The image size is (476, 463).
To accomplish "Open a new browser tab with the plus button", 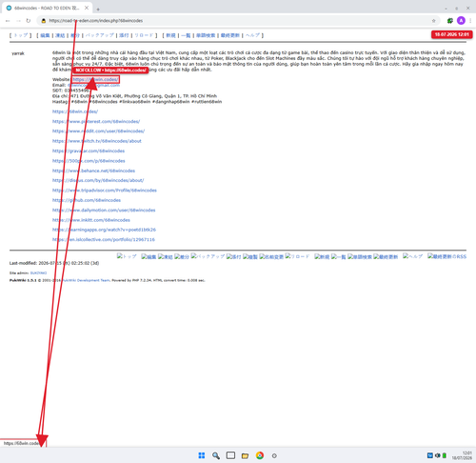I will [98, 10].
